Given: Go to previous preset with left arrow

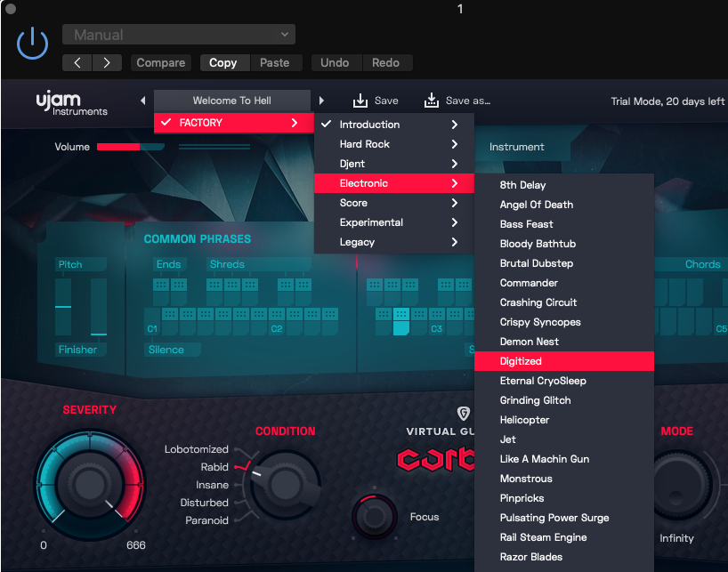Looking at the screenshot, I should 77,62.
